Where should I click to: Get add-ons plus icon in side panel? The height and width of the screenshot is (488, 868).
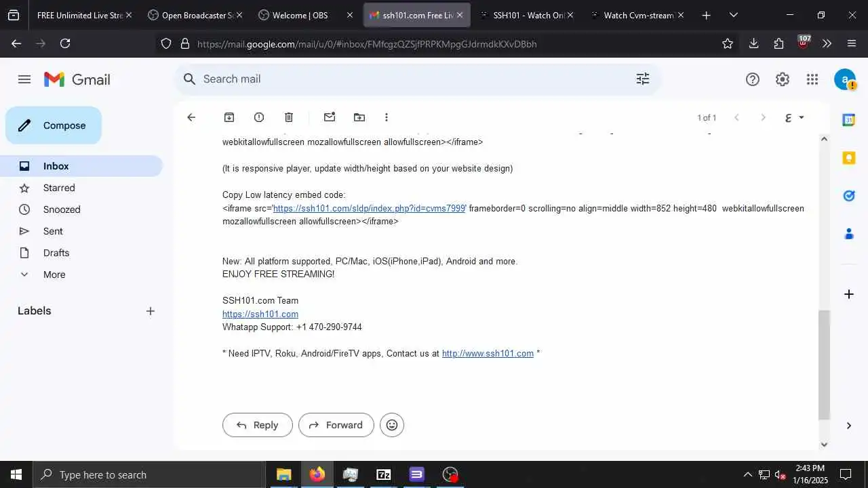click(x=848, y=294)
